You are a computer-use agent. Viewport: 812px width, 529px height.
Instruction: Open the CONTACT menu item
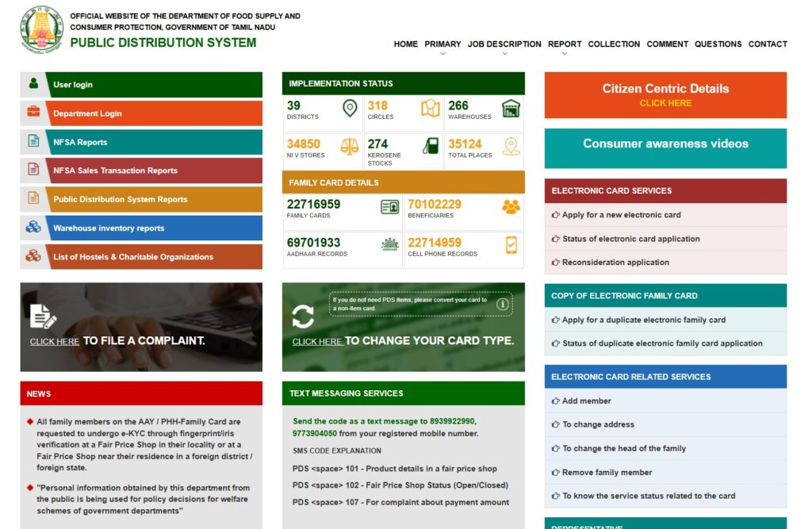point(768,44)
